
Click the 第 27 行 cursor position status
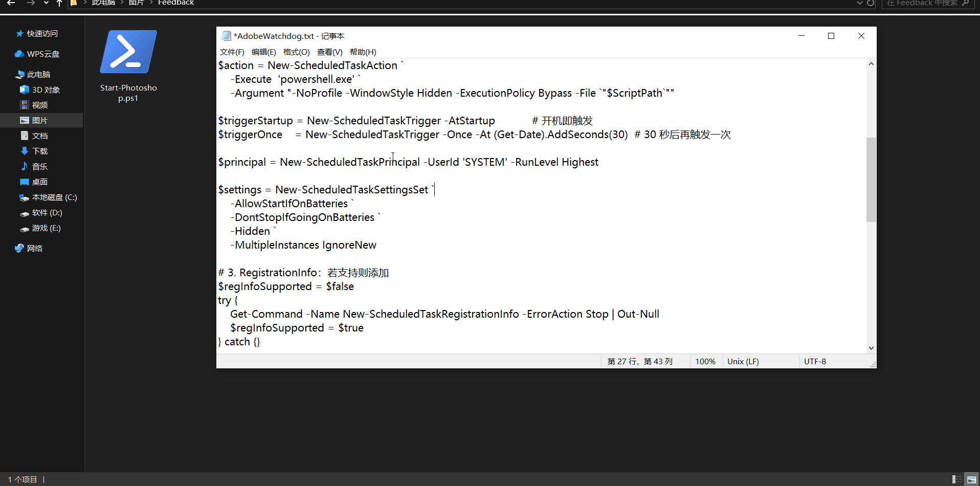(x=640, y=362)
